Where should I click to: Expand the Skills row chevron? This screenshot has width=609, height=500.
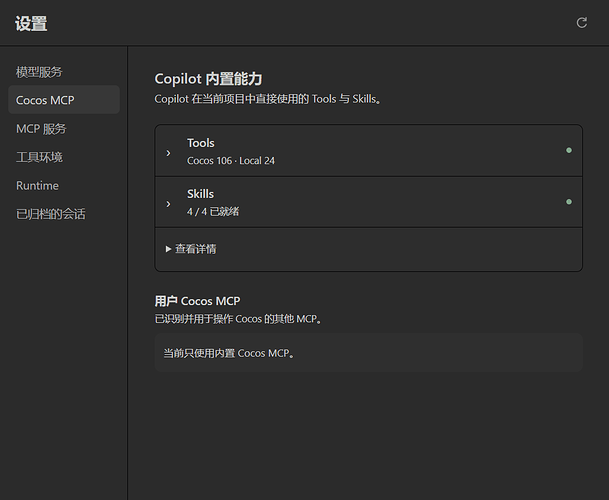pos(168,204)
